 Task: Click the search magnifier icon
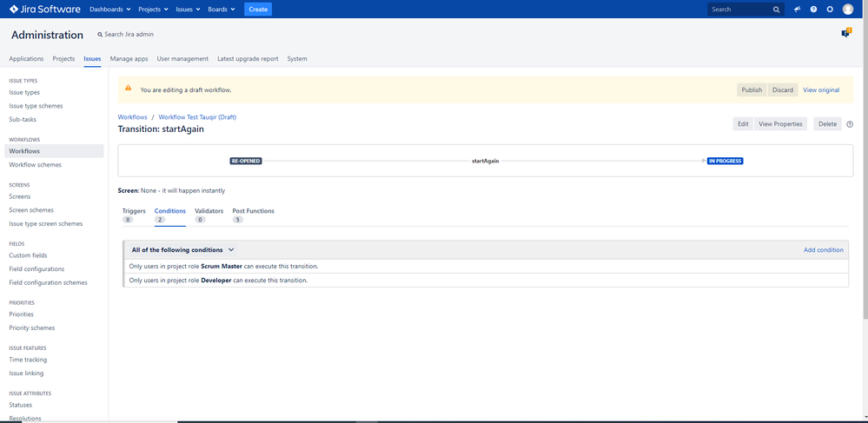777,10
